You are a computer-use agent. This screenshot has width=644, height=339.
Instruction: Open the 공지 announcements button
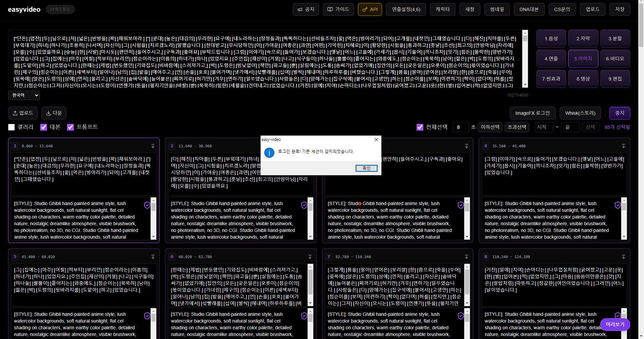click(x=306, y=9)
